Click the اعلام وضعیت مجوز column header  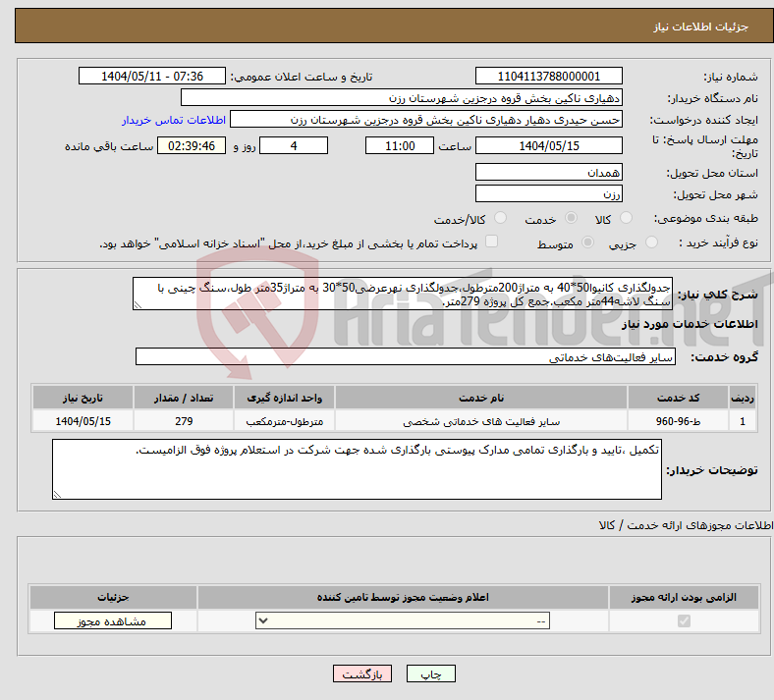click(403, 597)
